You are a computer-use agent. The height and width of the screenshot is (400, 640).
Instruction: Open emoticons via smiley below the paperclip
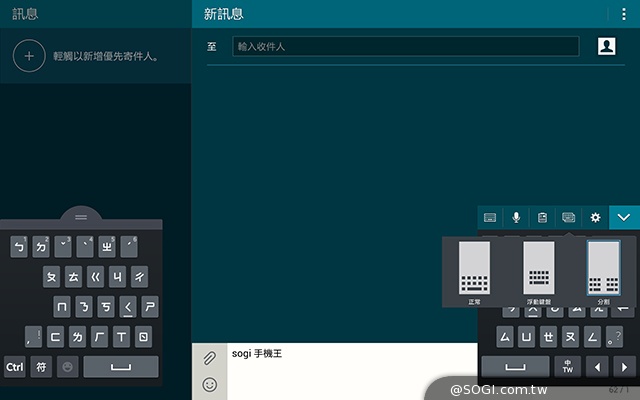[x=210, y=384]
